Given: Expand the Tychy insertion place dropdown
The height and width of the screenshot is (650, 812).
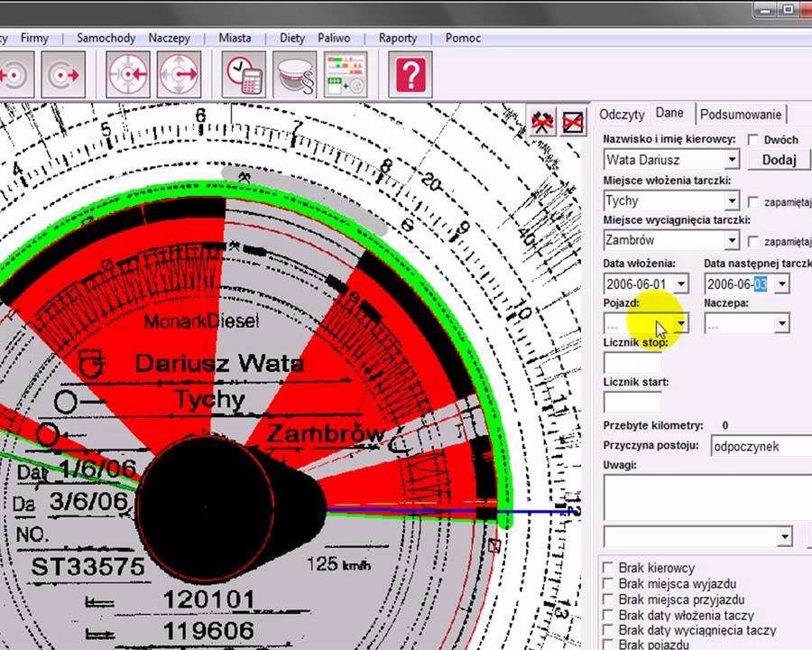Looking at the screenshot, I should (732, 200).
